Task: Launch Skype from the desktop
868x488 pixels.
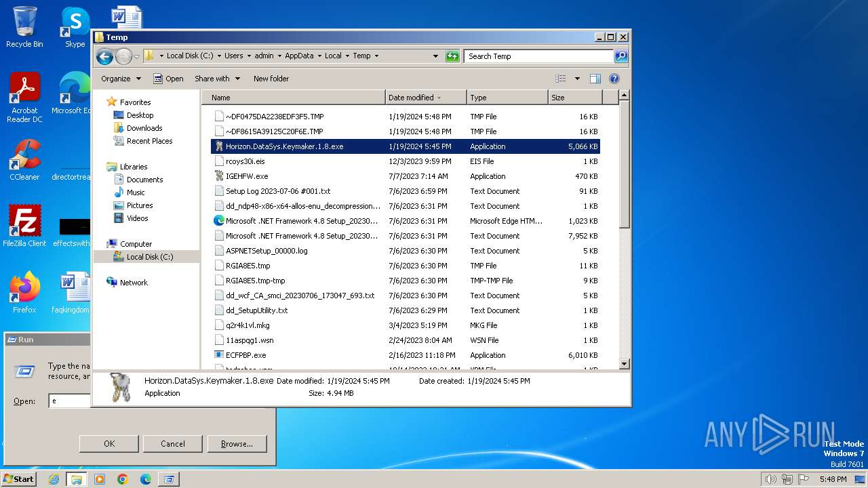Action: pyautogui.click(x=75, y=27)
